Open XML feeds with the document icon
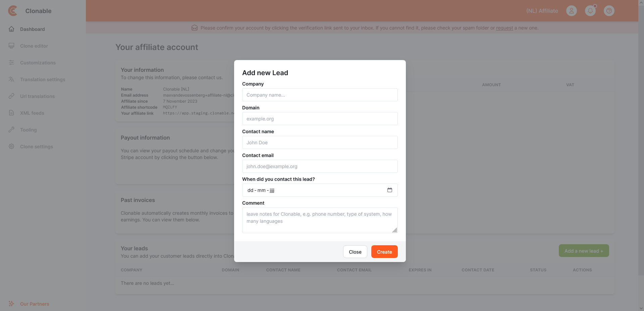Screen dimensions: 644x311 [11, 113]
